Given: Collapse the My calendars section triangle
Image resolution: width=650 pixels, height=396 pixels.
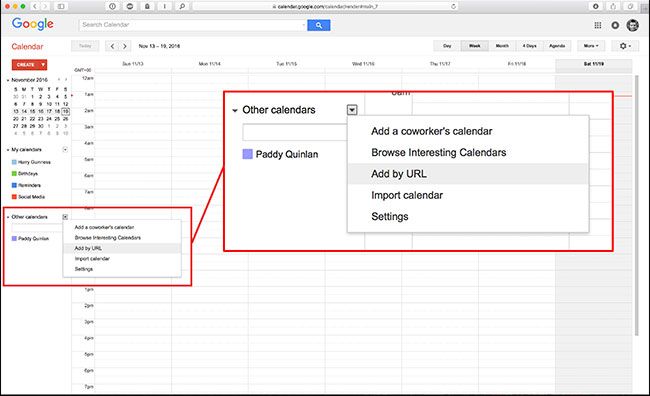Looking at the screenshot, I should pos(8,149).
